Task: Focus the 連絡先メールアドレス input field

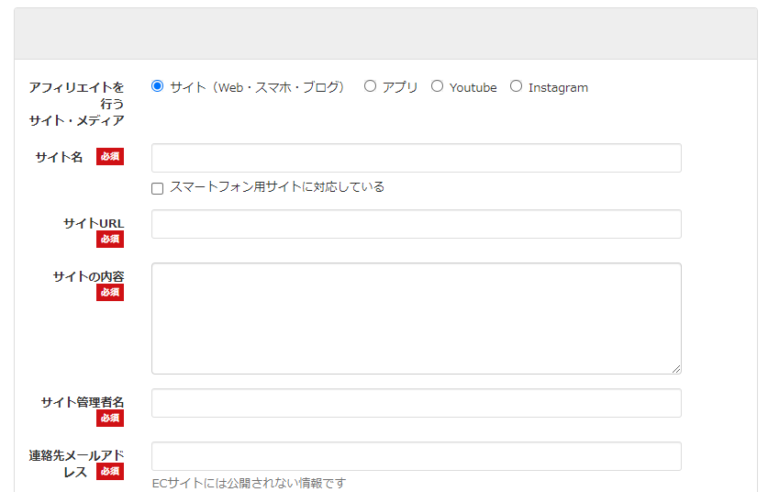Action: (x=416, y=456)
